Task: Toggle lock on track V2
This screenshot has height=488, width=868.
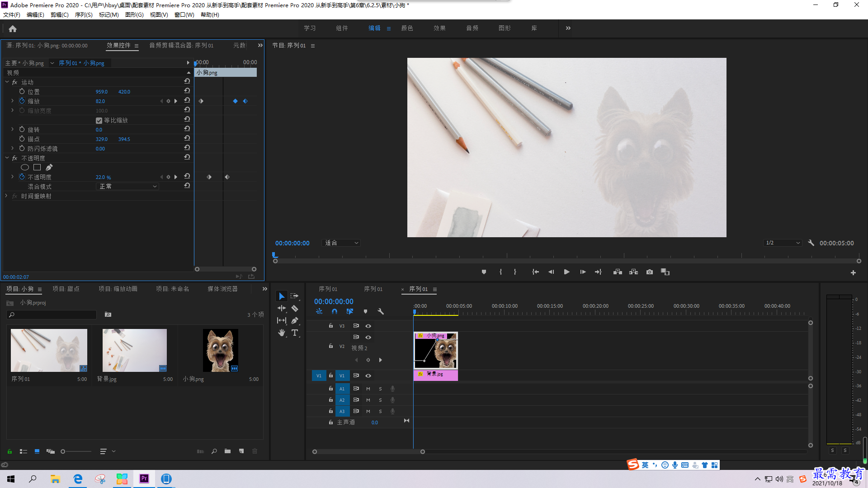Action: click(331, 346)
